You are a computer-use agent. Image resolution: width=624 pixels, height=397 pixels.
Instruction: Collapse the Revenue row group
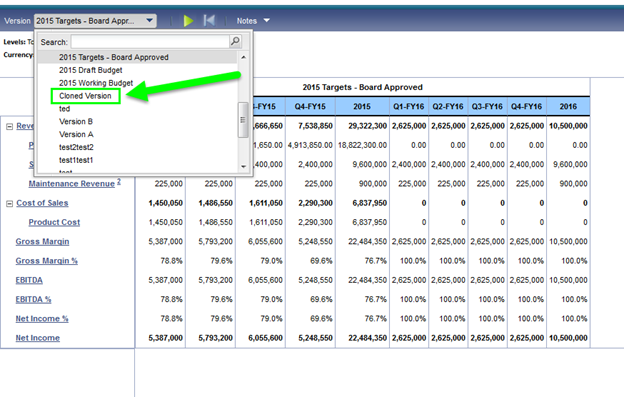coord(10,126)
